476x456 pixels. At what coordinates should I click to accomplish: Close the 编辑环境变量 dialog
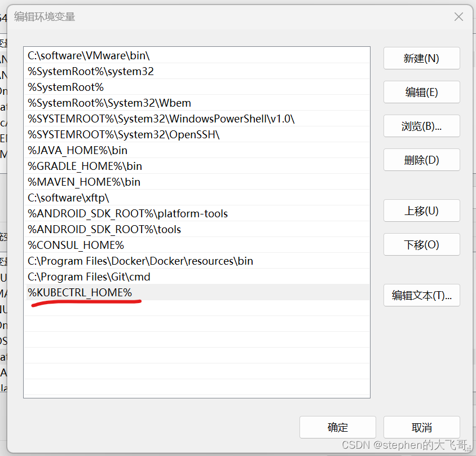point(459,16)
